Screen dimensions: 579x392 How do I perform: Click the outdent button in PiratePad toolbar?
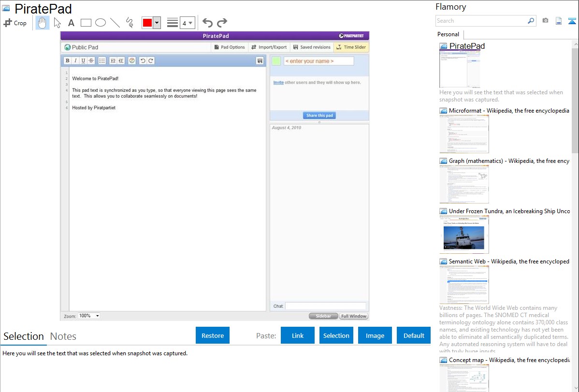coord(121,60)
